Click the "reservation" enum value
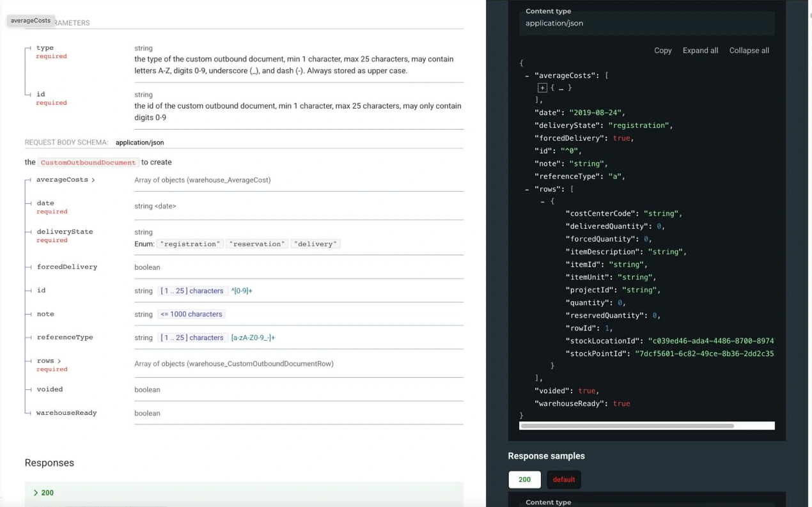812x507 pixels. tap(257, 244)
